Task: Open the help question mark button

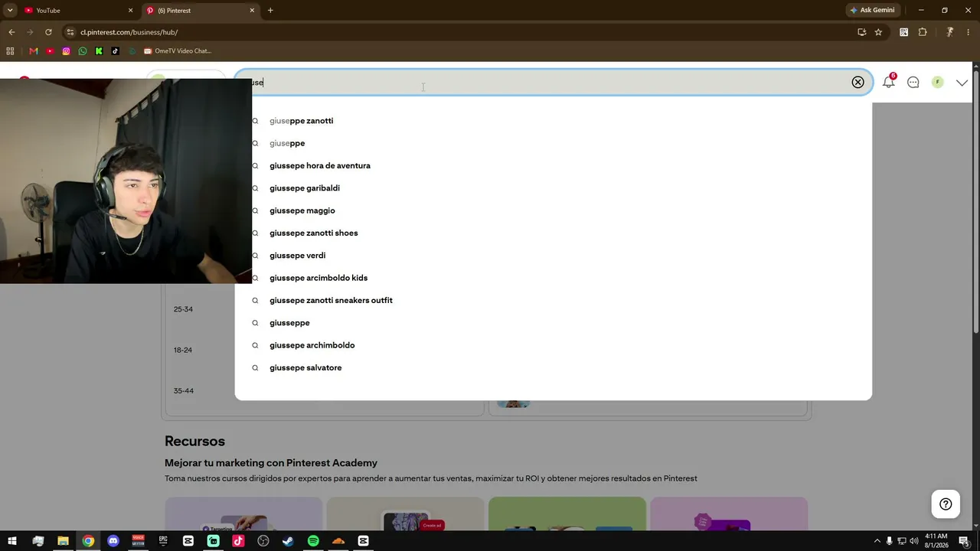Action: tap(946, 504)
